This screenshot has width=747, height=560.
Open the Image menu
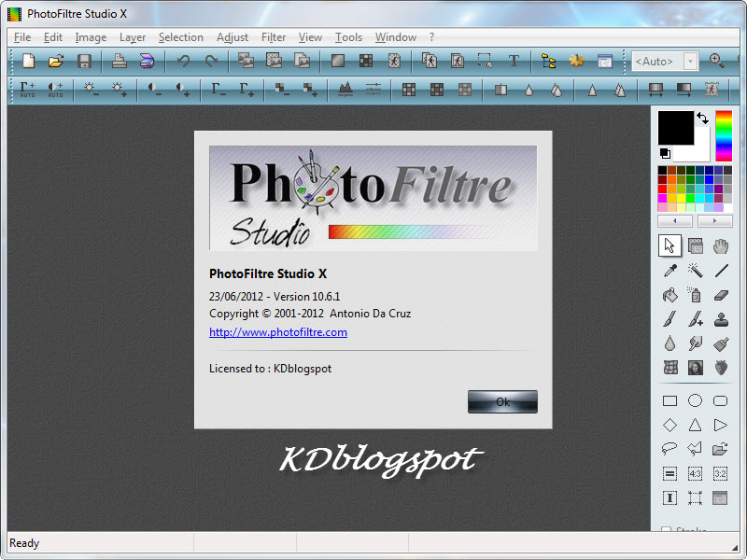tap(91, 37)
